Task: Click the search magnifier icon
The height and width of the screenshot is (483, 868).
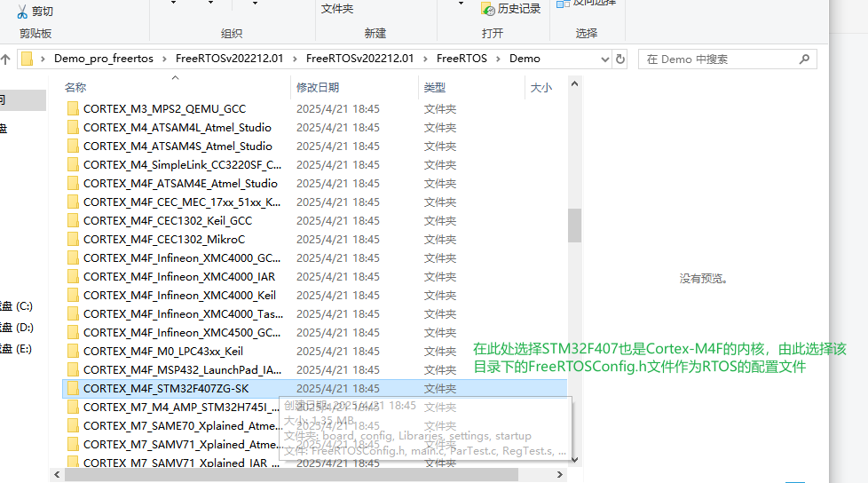Action: click(x=804, y=59)
